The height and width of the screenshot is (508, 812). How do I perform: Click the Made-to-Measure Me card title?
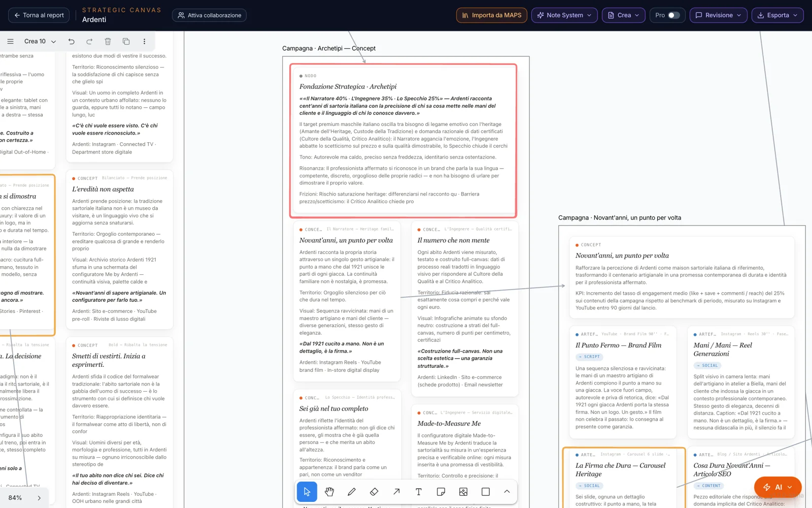coord(449,423)
